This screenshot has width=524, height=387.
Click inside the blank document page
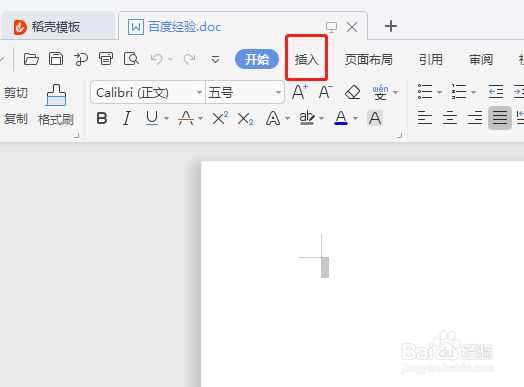coord(362,274)
